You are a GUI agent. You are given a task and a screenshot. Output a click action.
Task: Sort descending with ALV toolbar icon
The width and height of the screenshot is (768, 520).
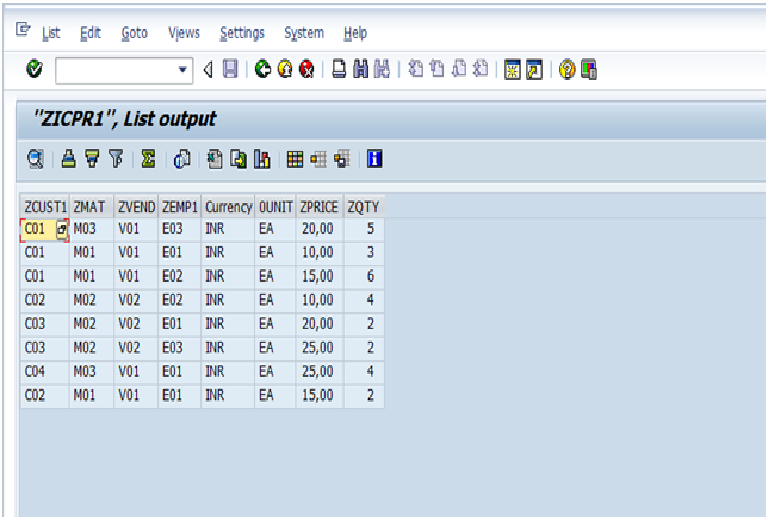pos(92,159)
